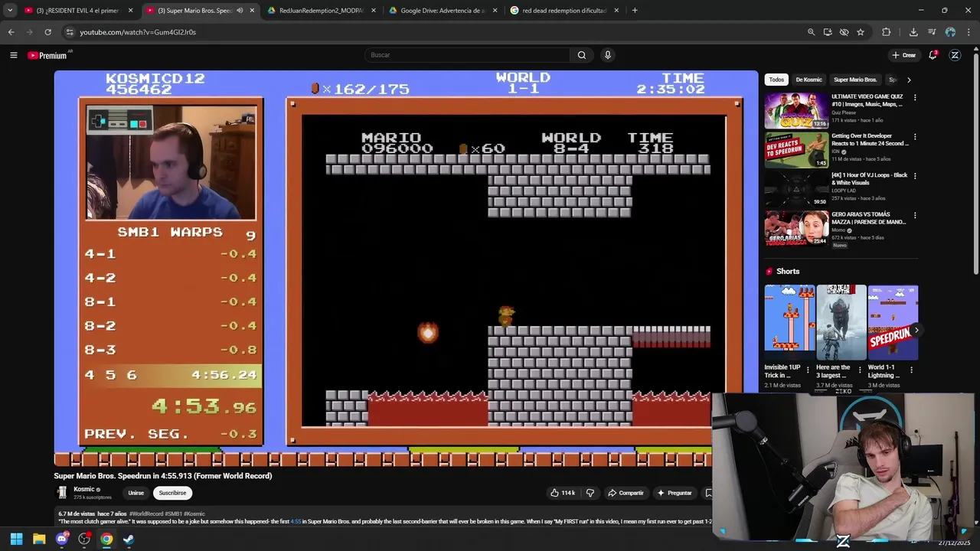
Task: Open options for Invisible 1UP Trick short
Action: pyautogui.click(x=808, y=371)
